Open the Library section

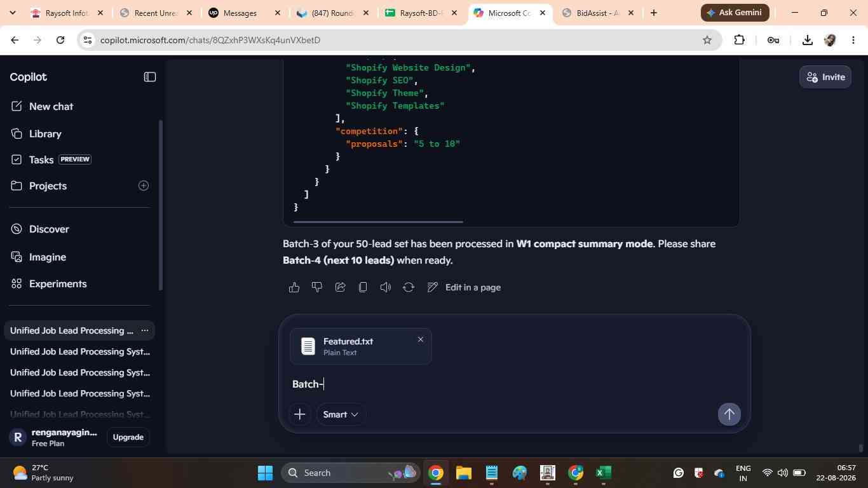pyautogui.click(x=45, y=134)
